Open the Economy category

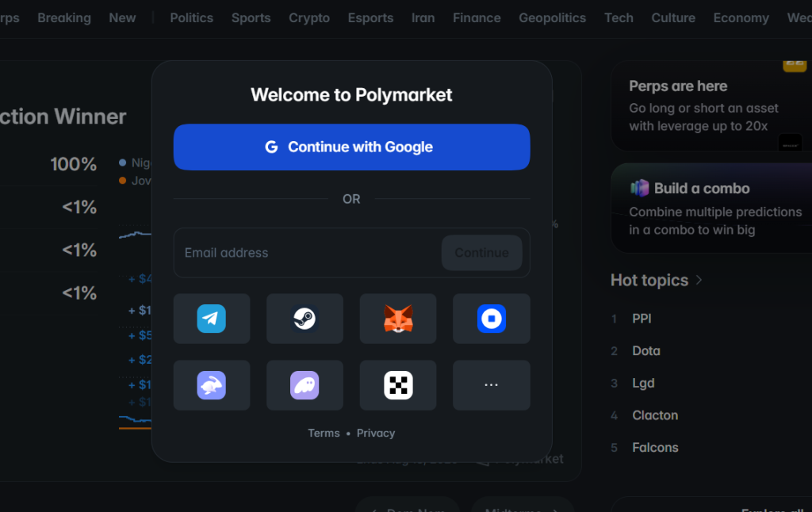click(x=741, y=18)
